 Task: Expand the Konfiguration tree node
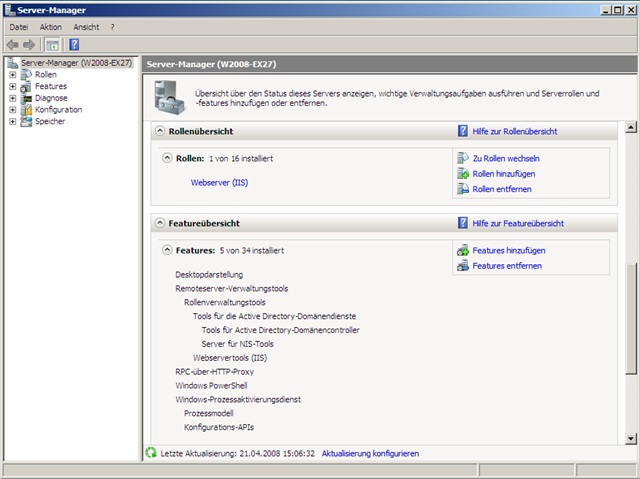pos(13,110)
